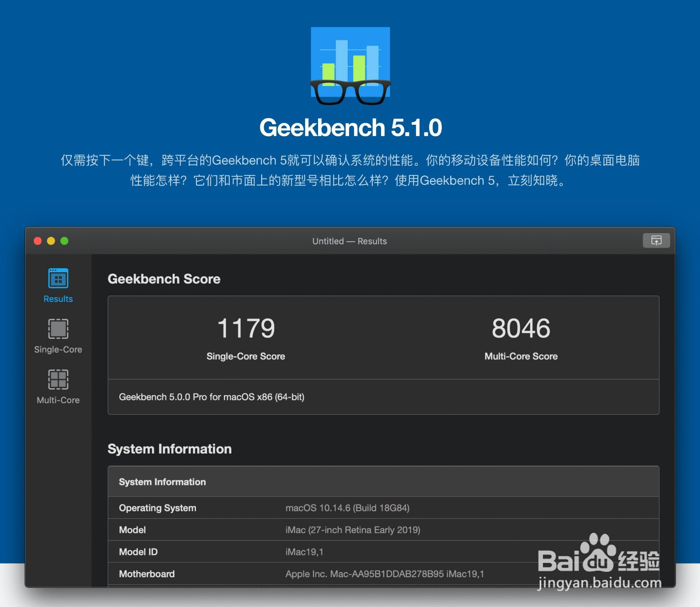Select the Results icon in the sidebar
The image size is (700, 607).
tap(57, 278)
